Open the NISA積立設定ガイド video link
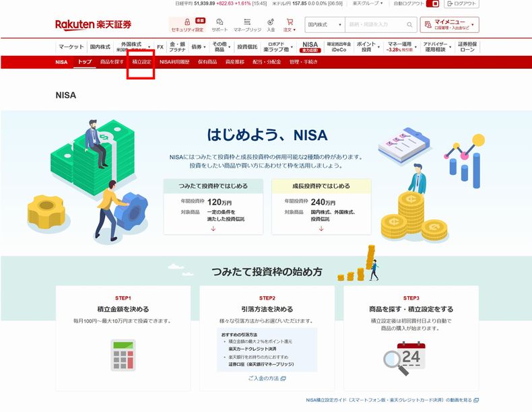The image size is (532, 412). (392, 400)
